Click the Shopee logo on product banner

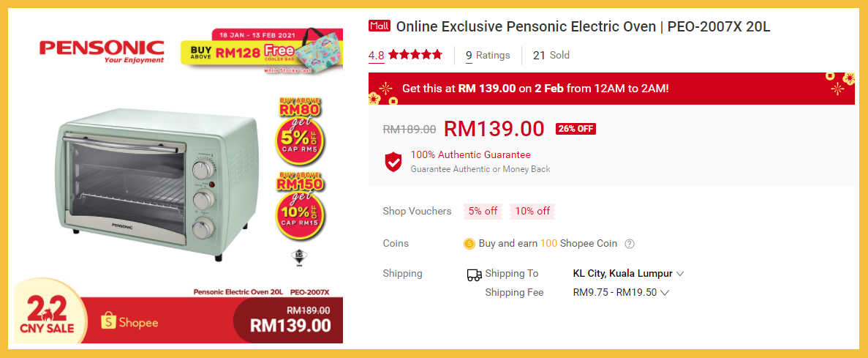pos(129,322)
